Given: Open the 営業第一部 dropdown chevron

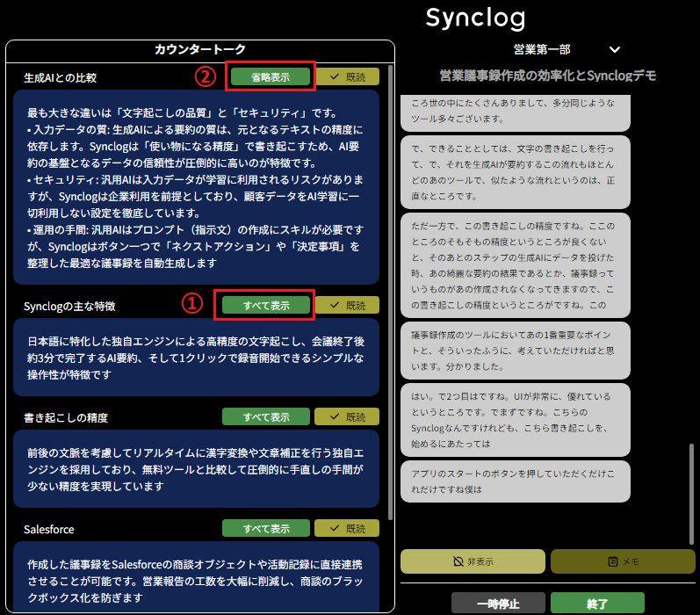Looking at the screenshot, I should pyautogui.click(x=615, y=49).
